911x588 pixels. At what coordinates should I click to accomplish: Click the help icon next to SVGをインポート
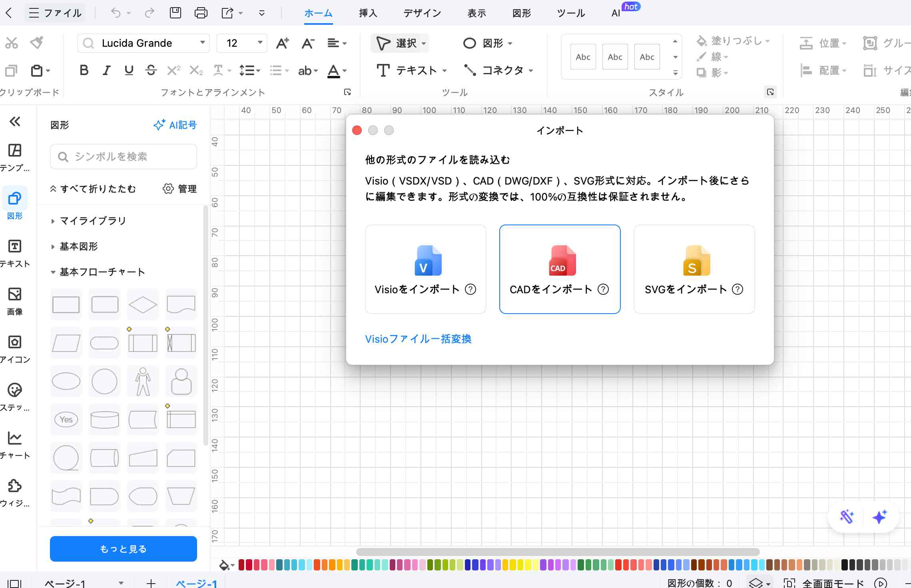pos(737,289)
